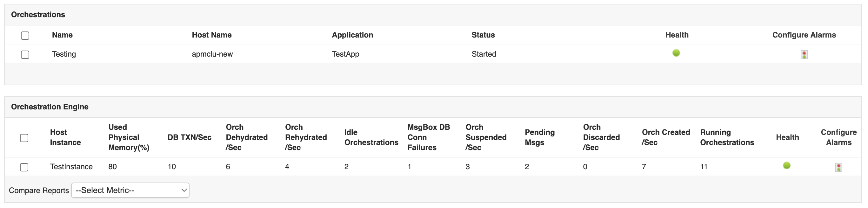868x208 pixels.
Task: Tick the Orchestrations select-all header checkbox
Action: 25,35
